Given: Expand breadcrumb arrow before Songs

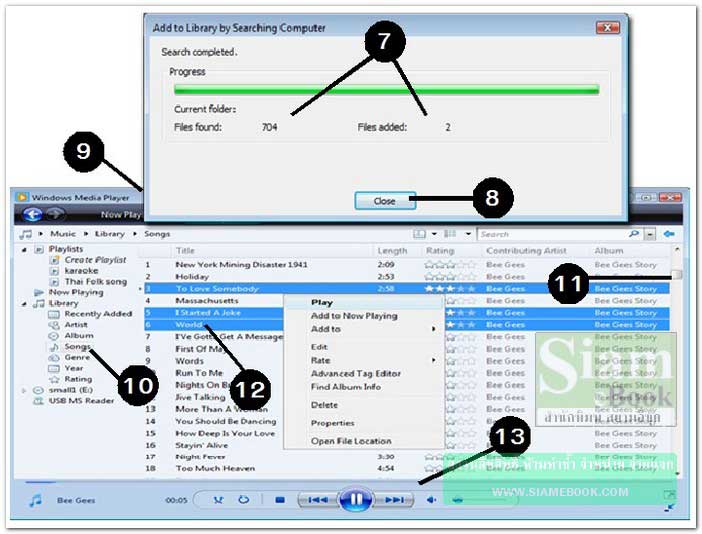Looking at the screenshot, I should [135, 234].
